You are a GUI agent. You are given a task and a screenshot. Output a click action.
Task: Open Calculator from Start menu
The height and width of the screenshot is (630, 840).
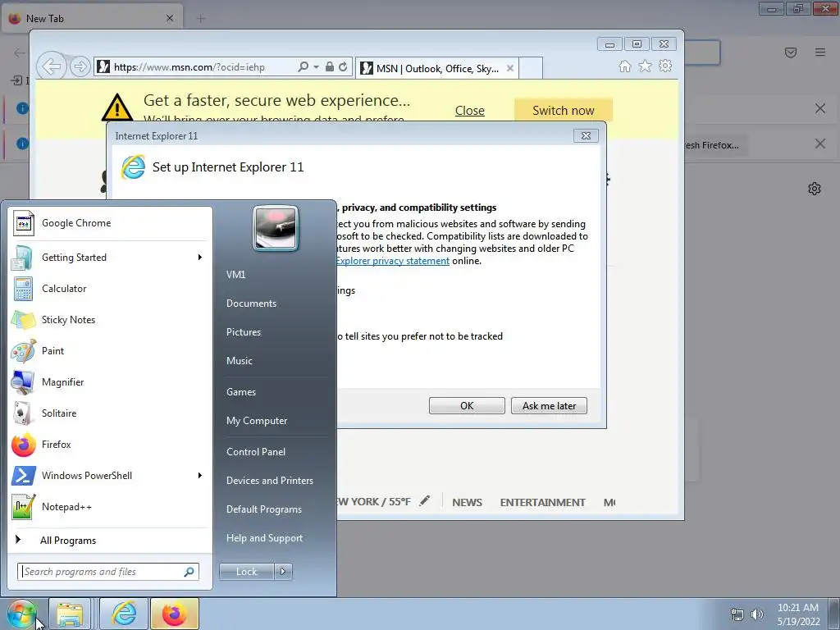[x=110, y=289]
